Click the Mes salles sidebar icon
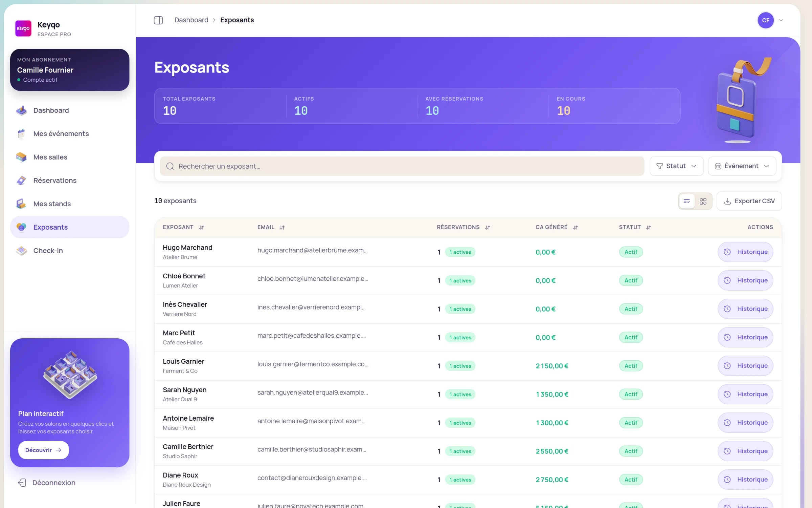The width and height of the screenshot is (812, 508). pos(21,157)
